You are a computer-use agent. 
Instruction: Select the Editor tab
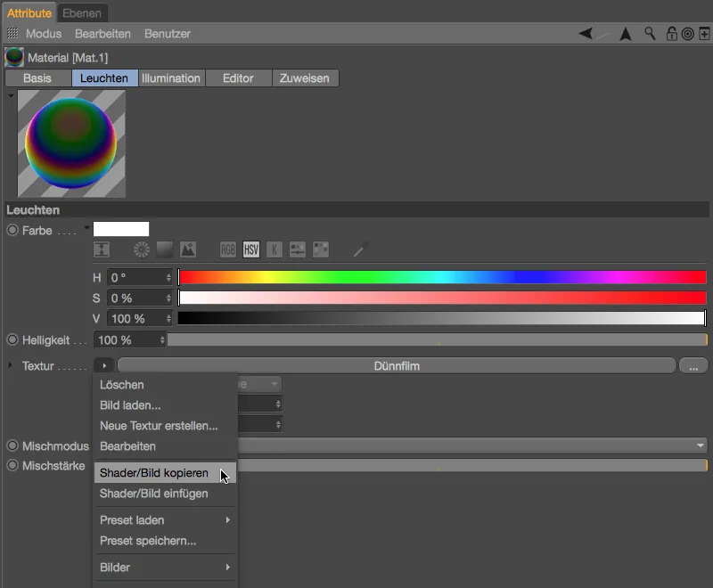click(238, 78)
